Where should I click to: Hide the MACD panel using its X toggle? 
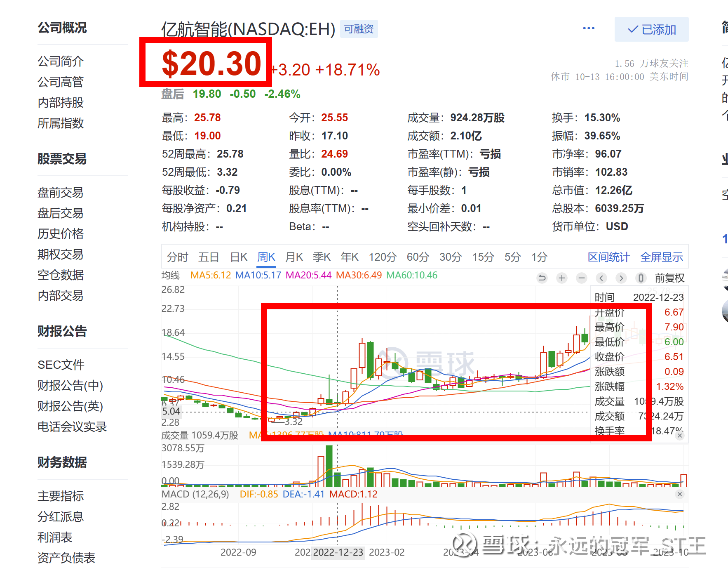680,494
